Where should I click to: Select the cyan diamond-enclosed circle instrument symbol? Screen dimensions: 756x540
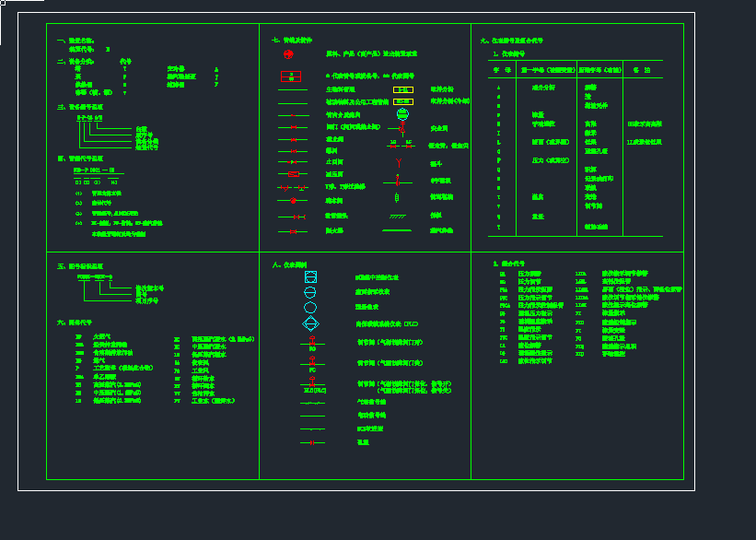(x=310, y=323)
